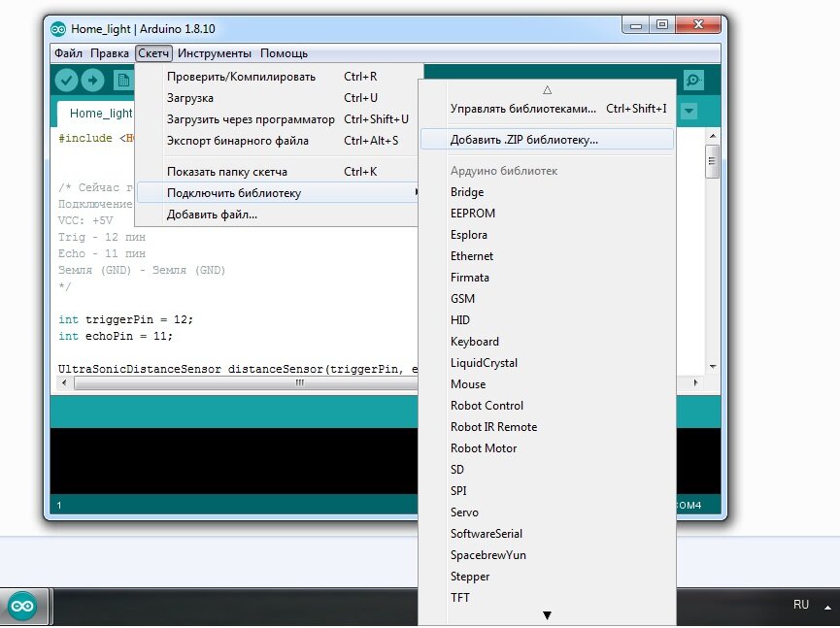Click the New sketch file icon

(x=123, y=81)
